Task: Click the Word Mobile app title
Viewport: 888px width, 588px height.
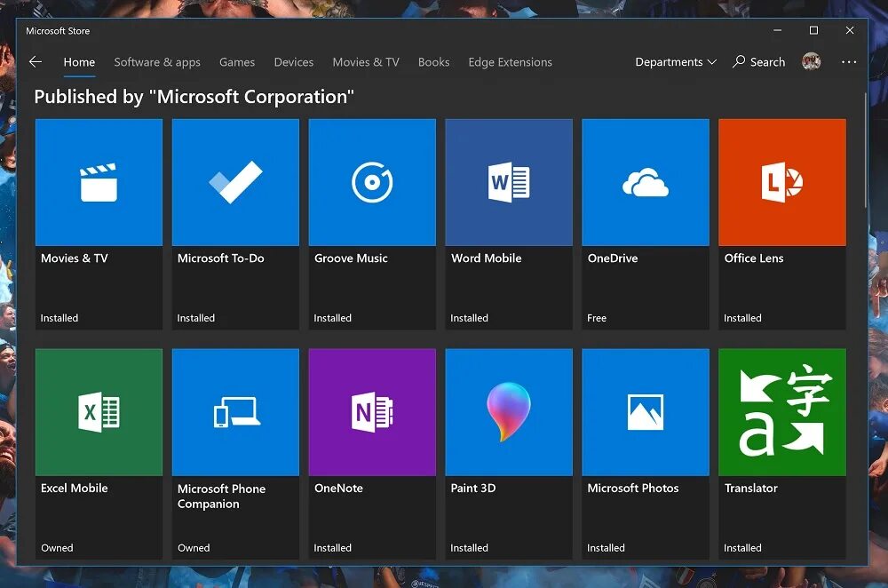Action: 486,258
